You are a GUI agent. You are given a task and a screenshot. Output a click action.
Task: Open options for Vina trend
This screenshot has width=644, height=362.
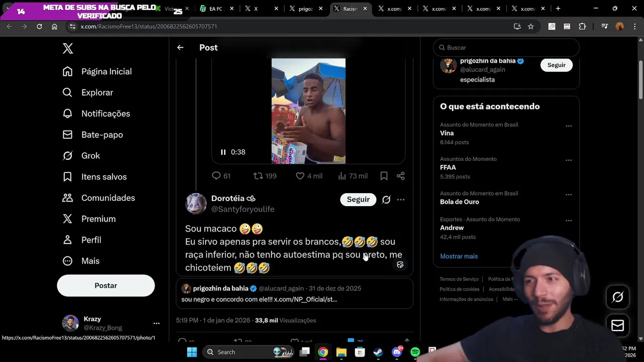569,126
